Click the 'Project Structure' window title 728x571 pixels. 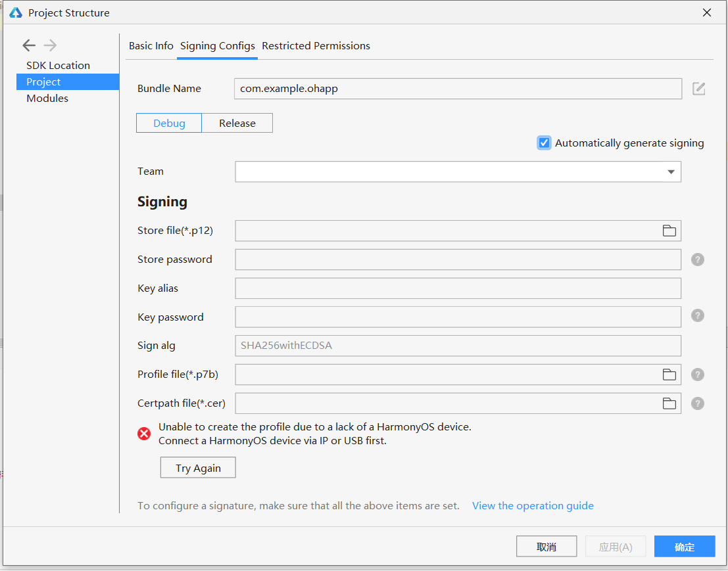[68, 13]
